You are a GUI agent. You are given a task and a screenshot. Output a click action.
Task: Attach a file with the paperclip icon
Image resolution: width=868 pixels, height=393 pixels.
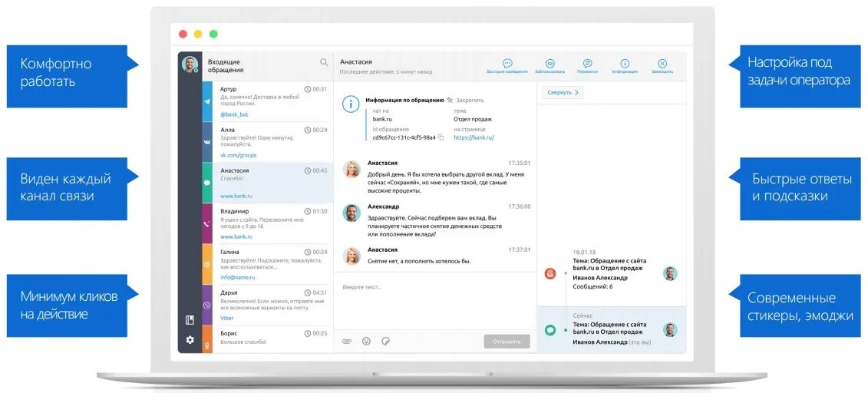(x=347, y=342)
